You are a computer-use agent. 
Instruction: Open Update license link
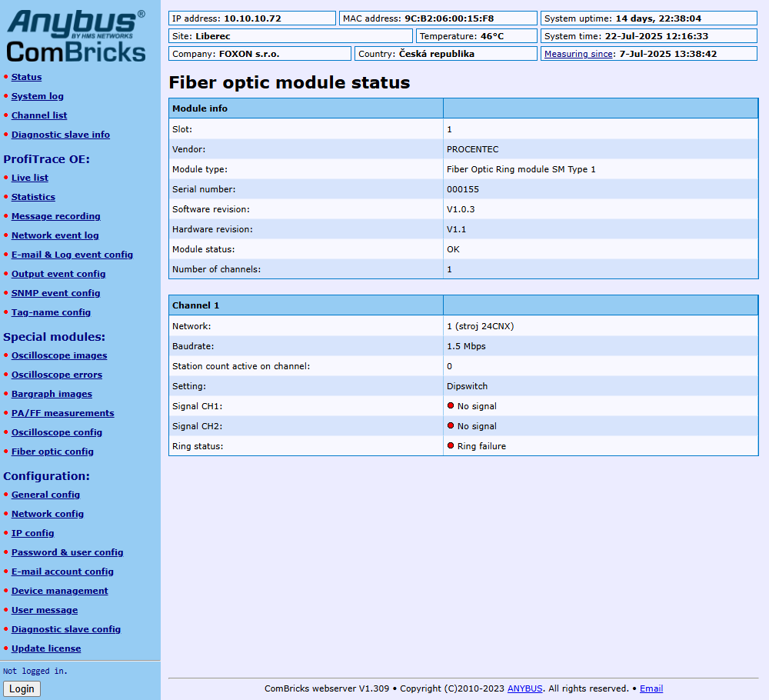tap(46, 648)
